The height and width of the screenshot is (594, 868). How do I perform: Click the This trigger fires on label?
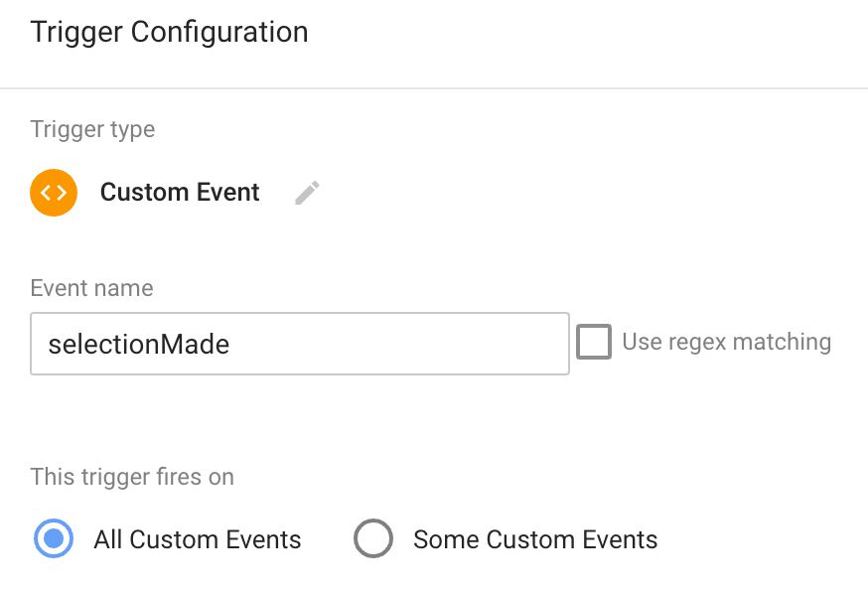point(132,477)
